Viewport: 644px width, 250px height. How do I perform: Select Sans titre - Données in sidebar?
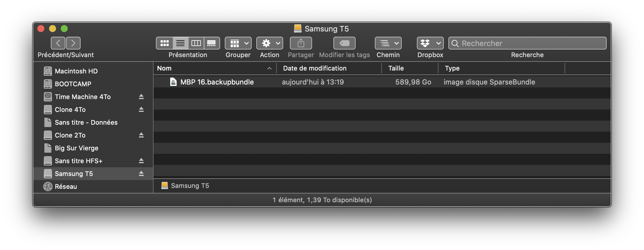tap(93, 122)
